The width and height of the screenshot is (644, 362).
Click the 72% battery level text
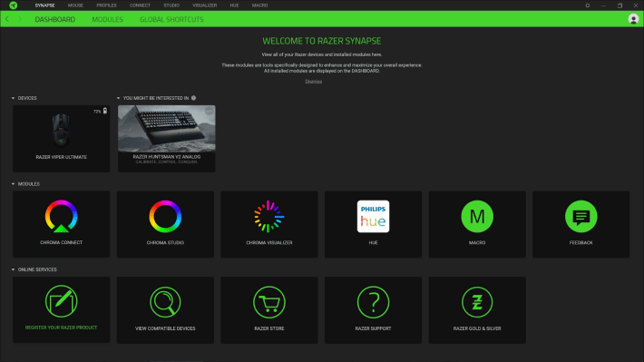point(97,112)
